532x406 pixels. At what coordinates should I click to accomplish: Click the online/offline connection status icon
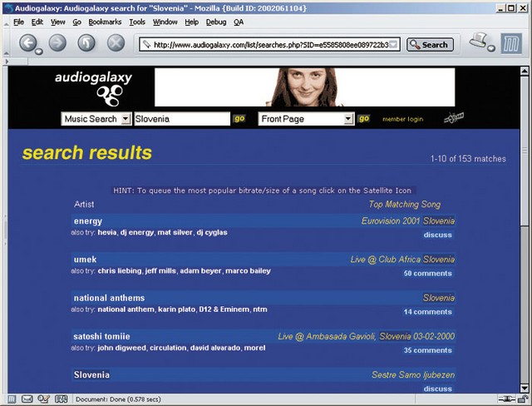point(505,399)
